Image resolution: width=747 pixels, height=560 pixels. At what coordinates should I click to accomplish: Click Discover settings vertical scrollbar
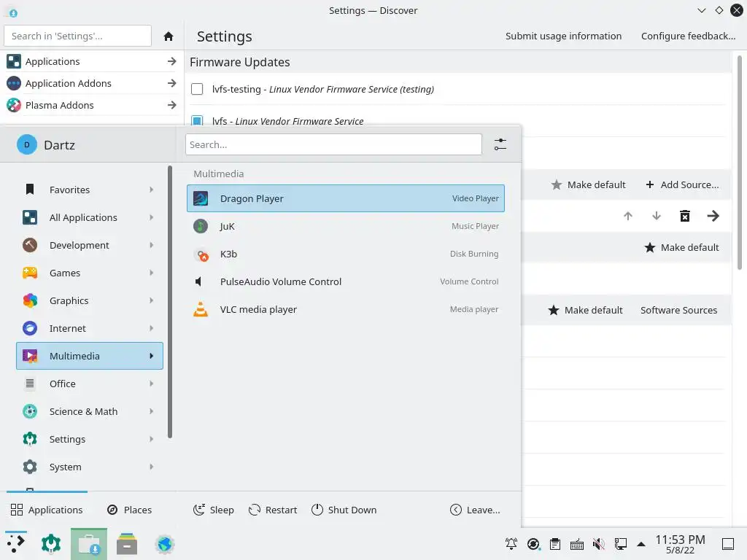tap(740, 162)
